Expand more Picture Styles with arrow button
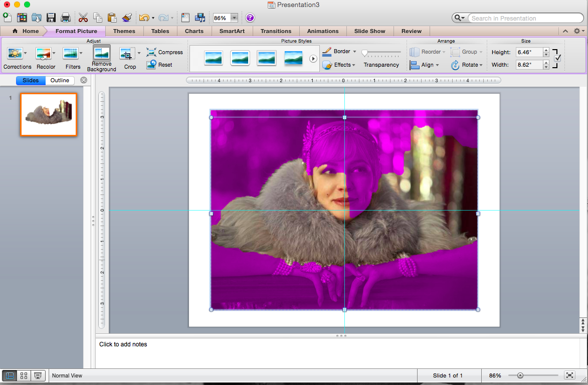This screenshot has height=385, width=588. pyautogui.click(x=313, y=59)
